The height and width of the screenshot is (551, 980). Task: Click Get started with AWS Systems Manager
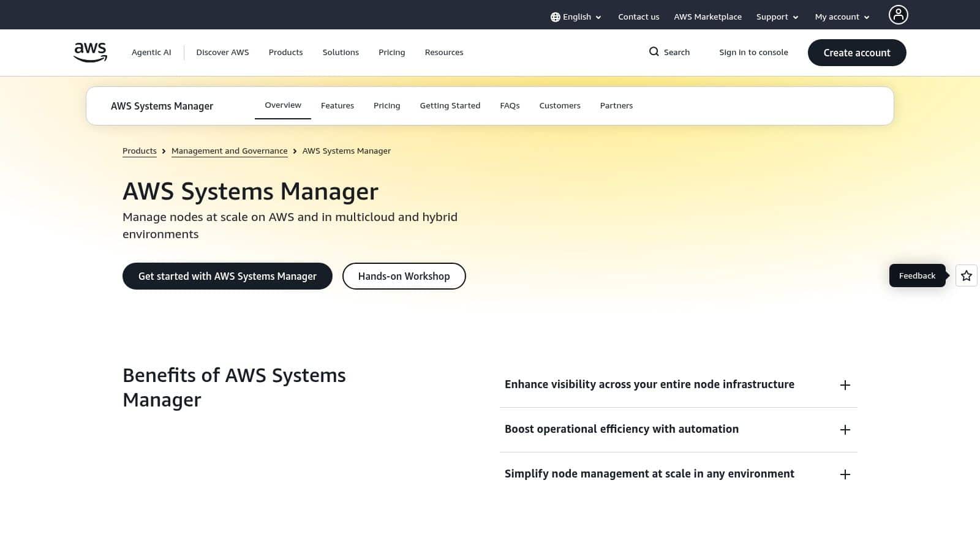(227, 276)
